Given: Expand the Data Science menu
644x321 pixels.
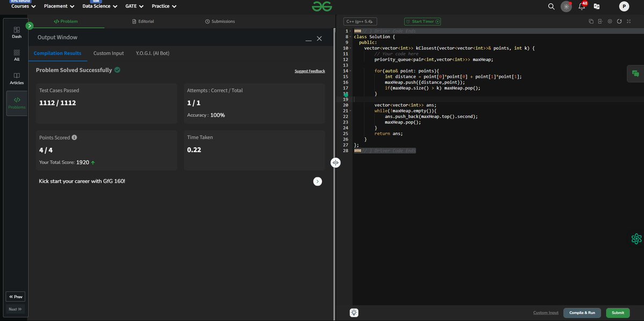Looking at the screenshot, I should coord(100,6).
